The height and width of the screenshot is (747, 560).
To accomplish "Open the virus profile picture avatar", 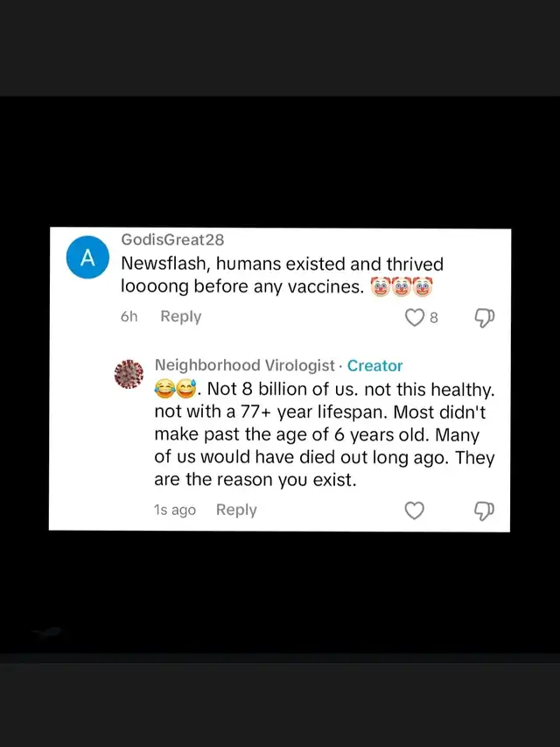I will click(129, 375).
